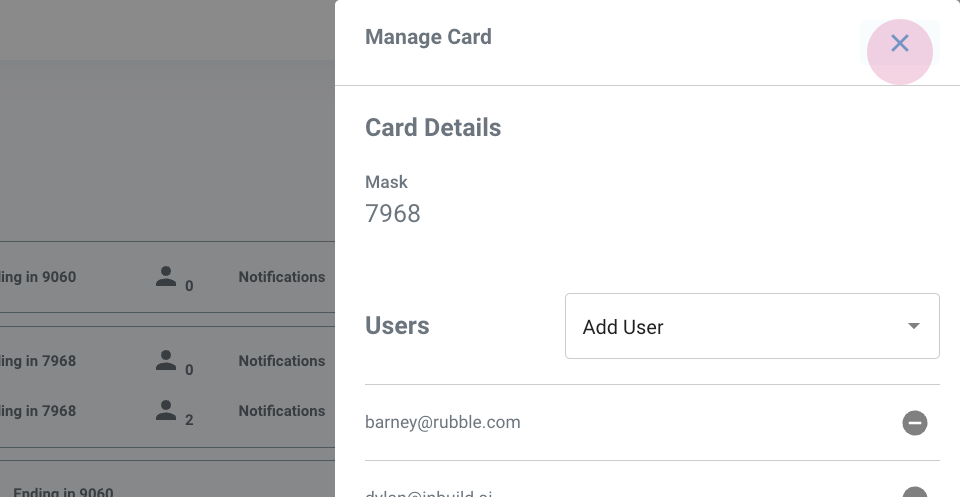Click the Add User dropdown arrow
Viewport: 960px width, 497px height.
[x=913, y=327]
